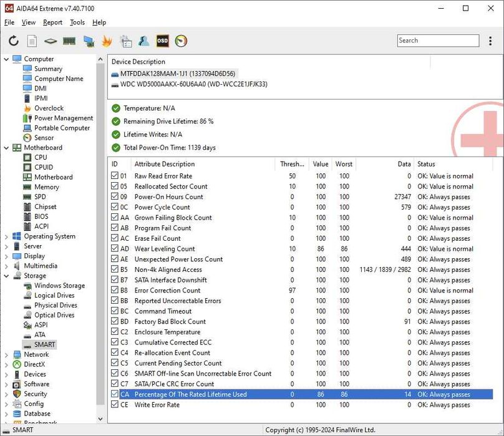Select the Chipset tree entry
The height and width of the screenshot is (436, 504).
[x=46, y=206]
